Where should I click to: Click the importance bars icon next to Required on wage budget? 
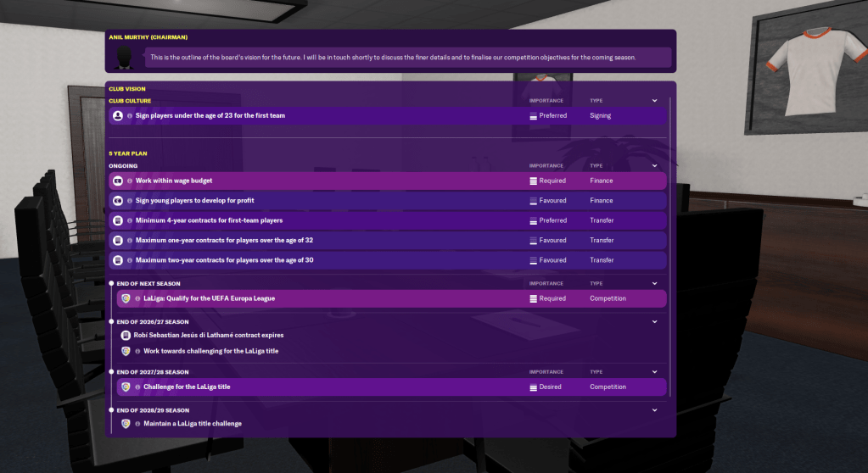coord(533,181)
